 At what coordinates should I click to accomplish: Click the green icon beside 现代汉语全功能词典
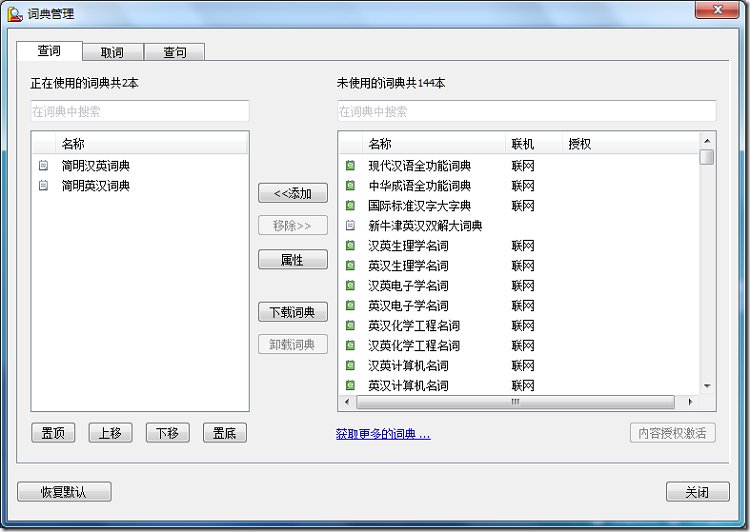point(351,166)
